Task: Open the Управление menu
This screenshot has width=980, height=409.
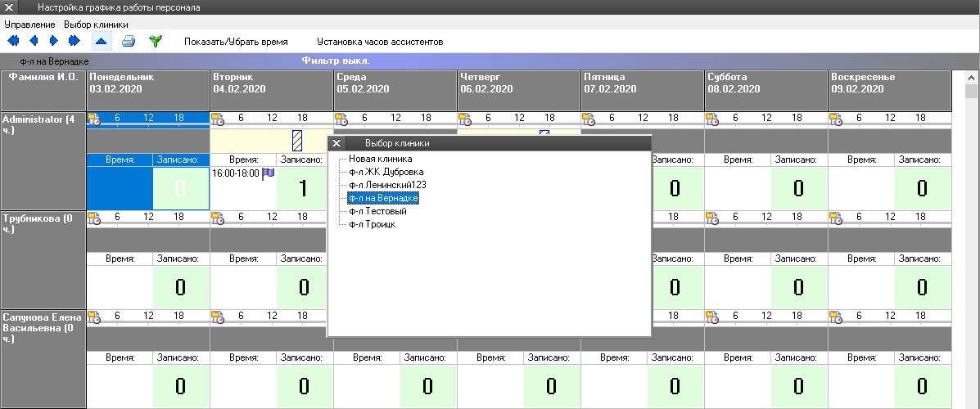Action: (x=29, y=25)
